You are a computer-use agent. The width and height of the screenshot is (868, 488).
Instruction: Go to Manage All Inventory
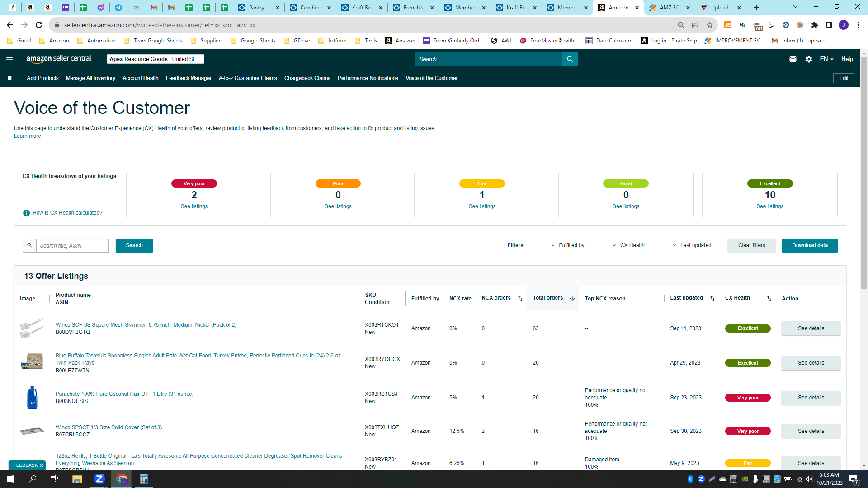[90, 78]
